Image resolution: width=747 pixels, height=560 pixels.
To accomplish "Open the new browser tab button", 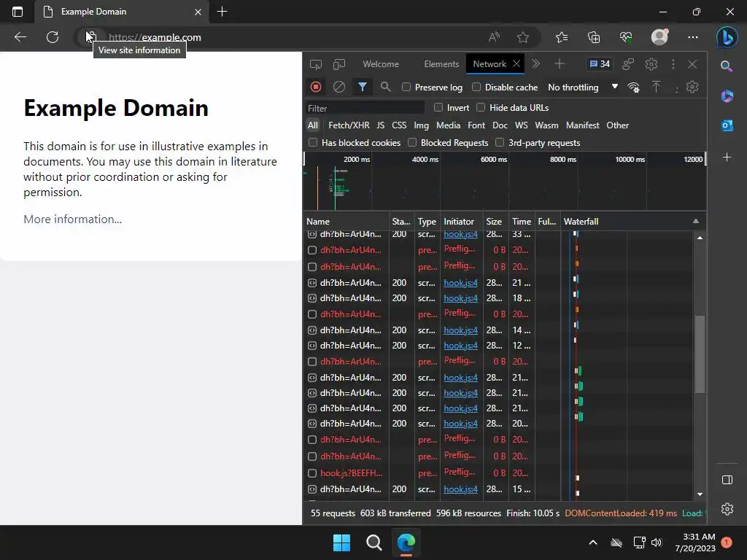I will coord(222,12).
